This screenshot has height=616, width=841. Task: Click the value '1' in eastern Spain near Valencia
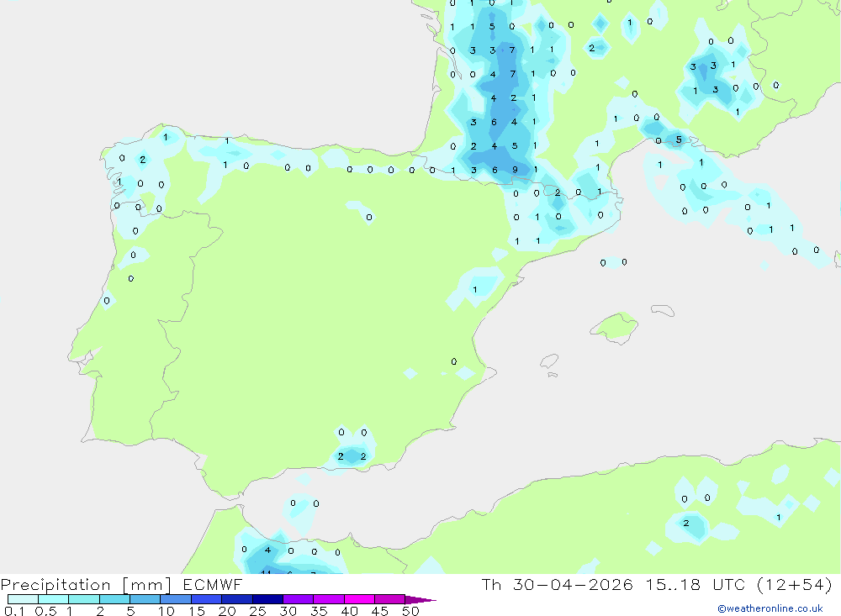474,289
